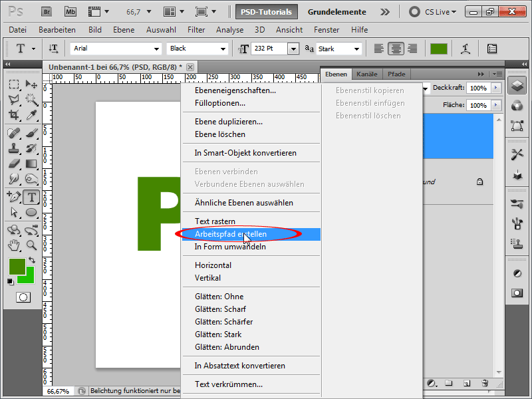
Task: Select the Horizontal Type tool
Action: click(x=31, y=197)
